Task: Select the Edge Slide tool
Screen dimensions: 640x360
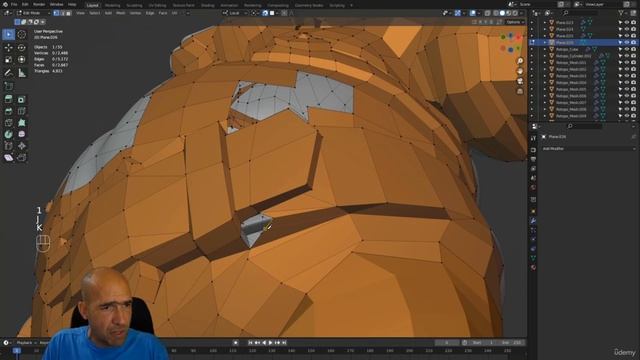Action: [9, 146]
